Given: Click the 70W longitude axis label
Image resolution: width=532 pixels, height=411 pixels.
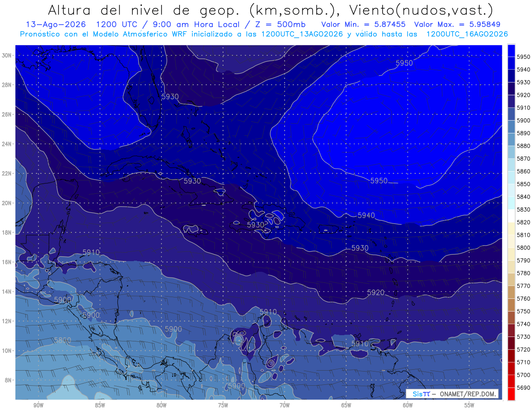Looking at the screenshot, I should (x=285, y=405).
